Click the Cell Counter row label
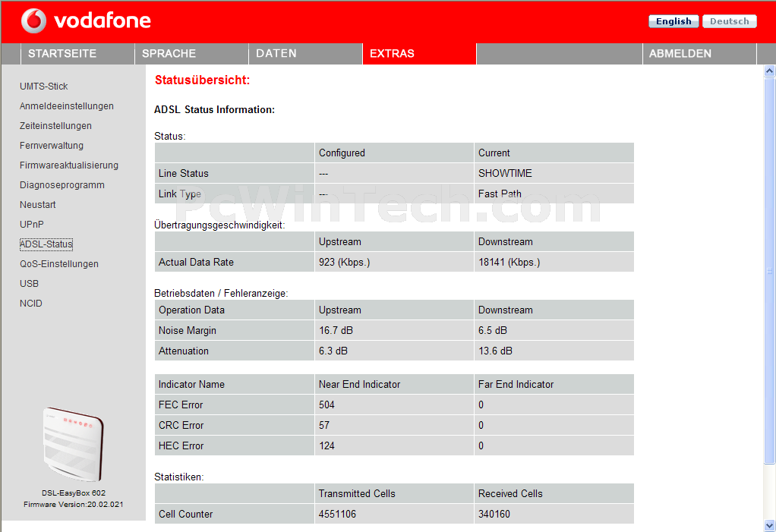Screen dimensions: 776x532 tap(185, 515)
